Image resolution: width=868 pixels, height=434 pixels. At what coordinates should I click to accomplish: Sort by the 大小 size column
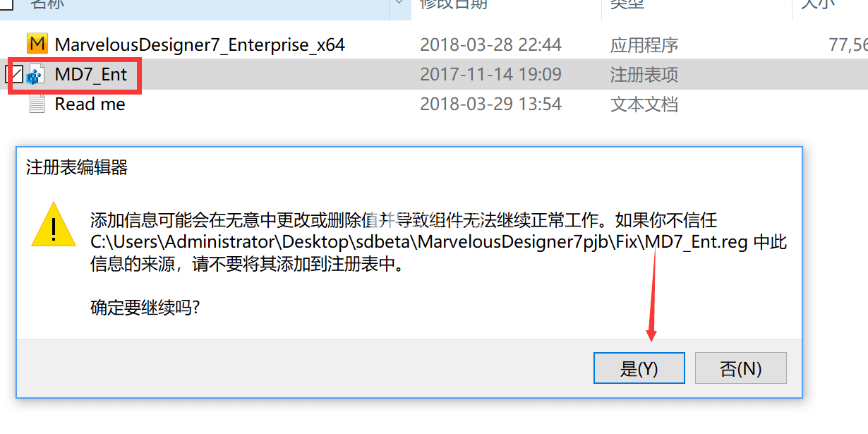pyautogui.click(x=819, y=4)
